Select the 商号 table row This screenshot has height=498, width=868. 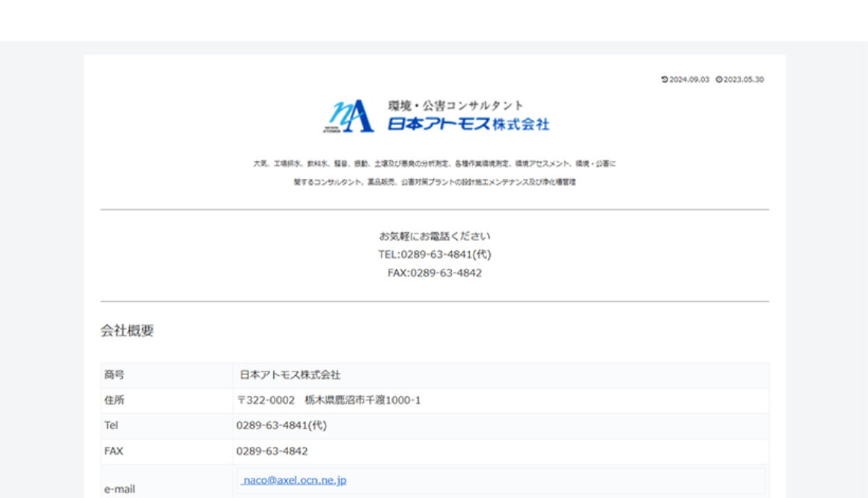pos(299,375)
